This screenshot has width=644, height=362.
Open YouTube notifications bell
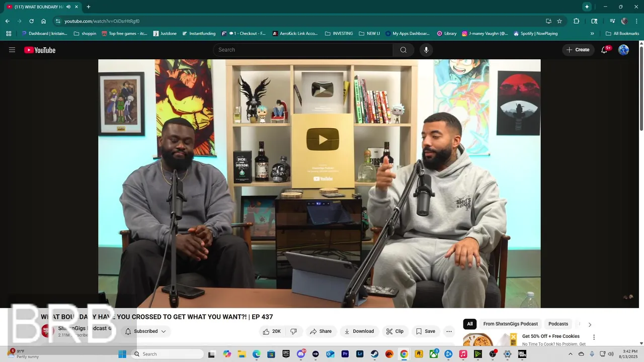(604, 50)
